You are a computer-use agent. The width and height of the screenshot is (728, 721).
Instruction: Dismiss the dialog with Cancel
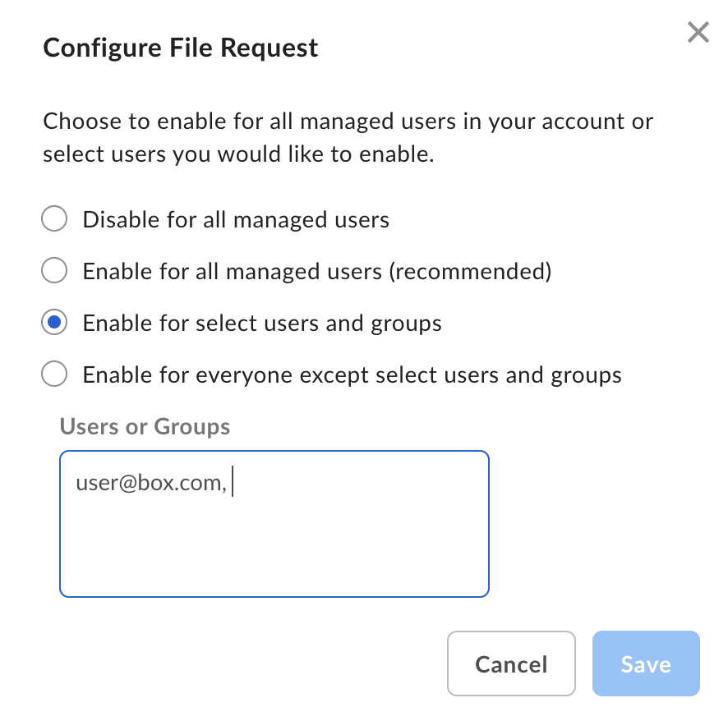coord(511,664)
